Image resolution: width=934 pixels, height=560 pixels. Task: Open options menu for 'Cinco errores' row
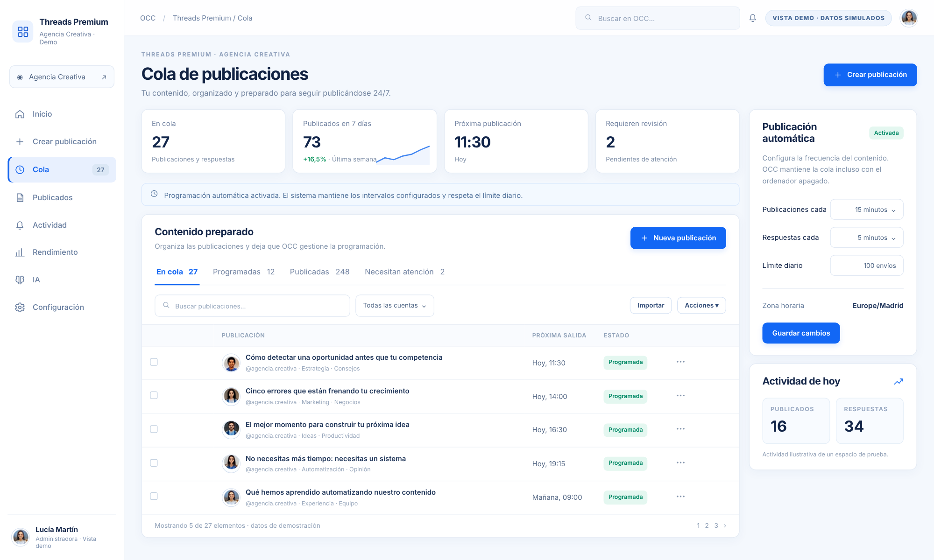pyautogui.click(x=680, y=396)
